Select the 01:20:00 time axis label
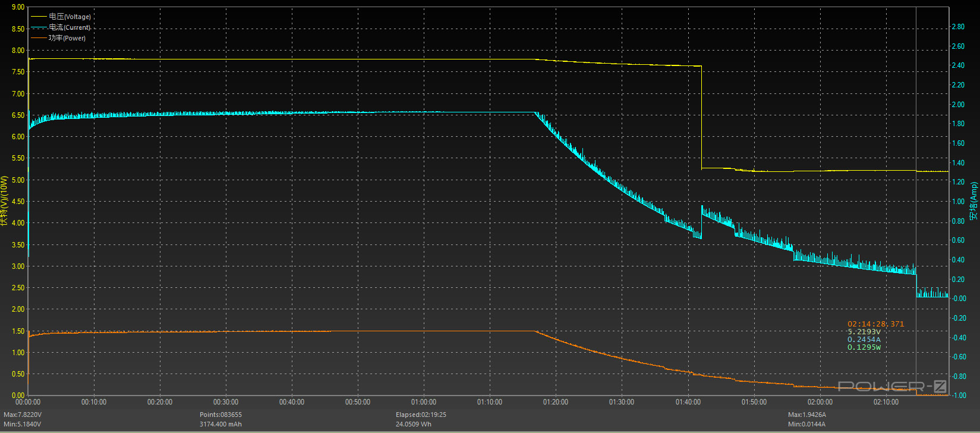Image resolution: width=980 pixels, height=433 pixels. coord(556,402)
